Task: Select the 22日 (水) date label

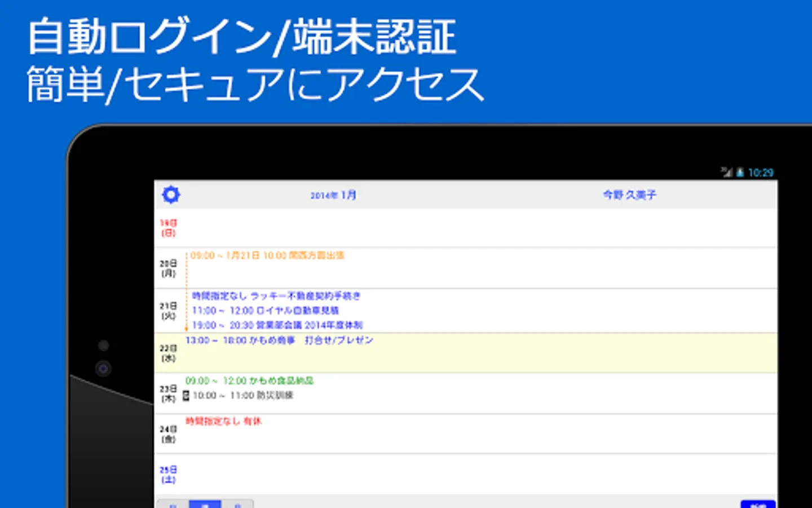Action: [168, 353]
